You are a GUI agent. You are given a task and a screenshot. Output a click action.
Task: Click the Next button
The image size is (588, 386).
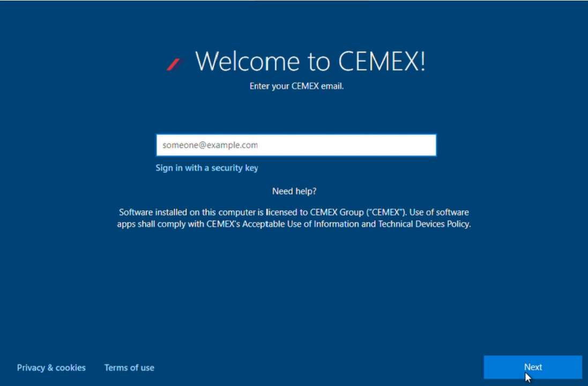coord(533,367)
